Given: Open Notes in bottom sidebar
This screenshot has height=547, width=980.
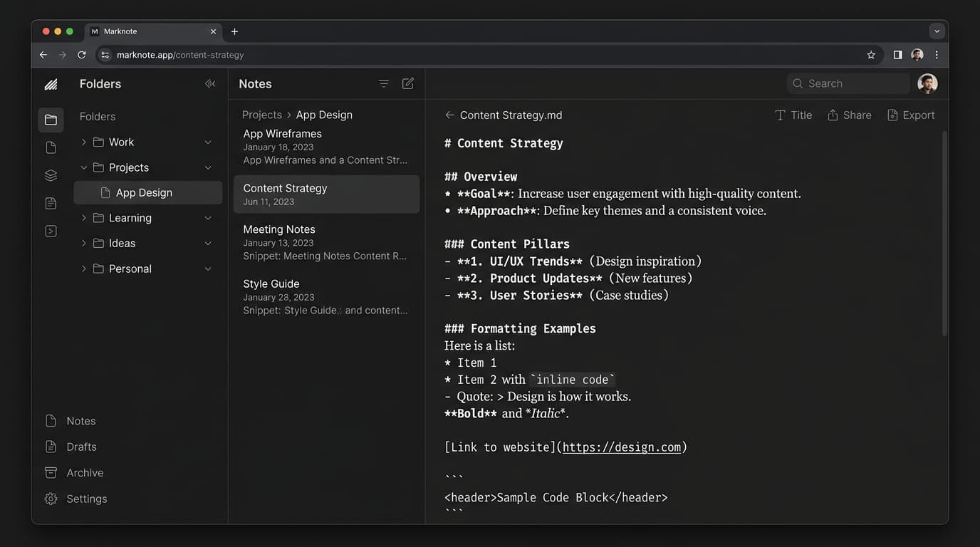Looking at the screenshot, I should coord(70,421).
